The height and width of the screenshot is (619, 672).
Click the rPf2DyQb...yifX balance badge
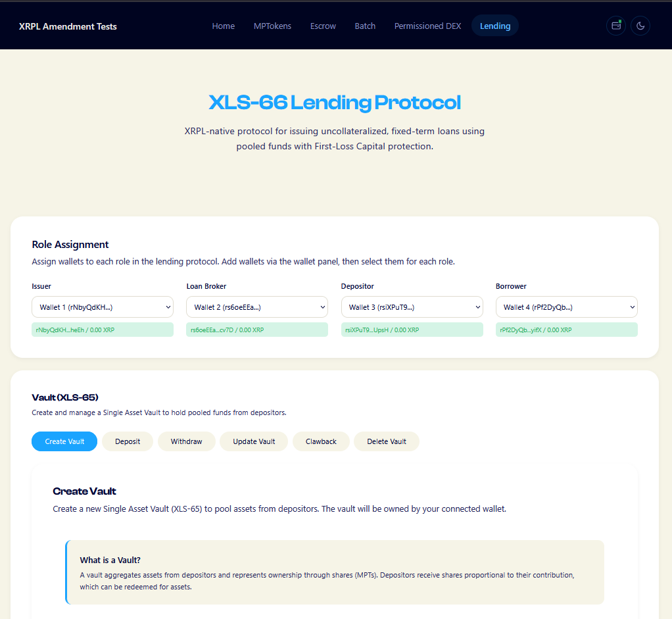[567, 330]
